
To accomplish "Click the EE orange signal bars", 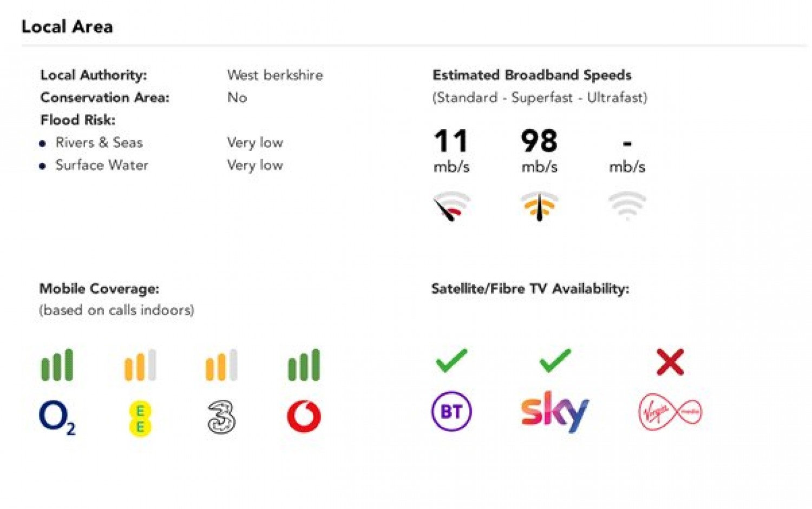I will click(x=140, y=365).
